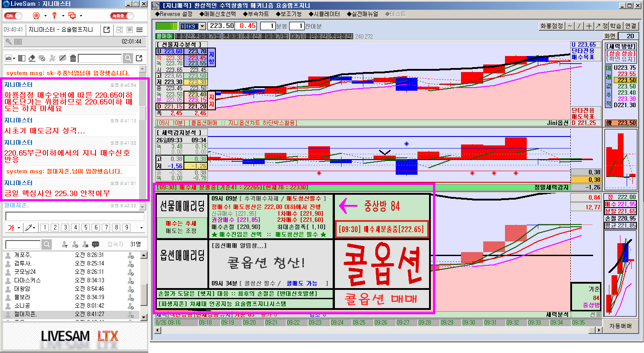Click the 학습 button
The height and width of the screenshot is (353, 644).
point(616,26)
